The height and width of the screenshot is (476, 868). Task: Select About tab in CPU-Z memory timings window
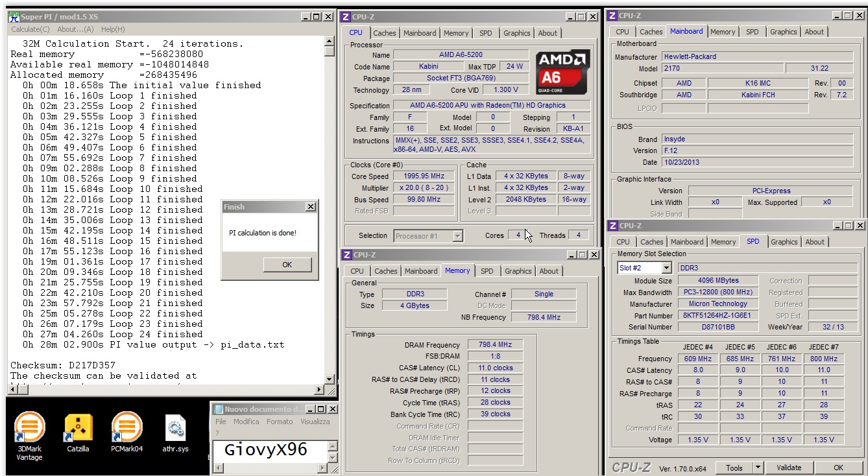tap(549, 271)
